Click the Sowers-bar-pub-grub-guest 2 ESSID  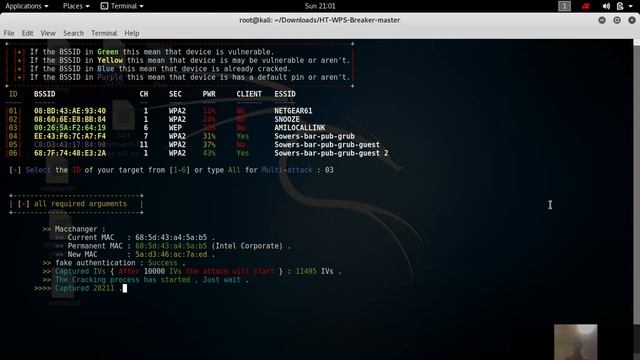331,153
